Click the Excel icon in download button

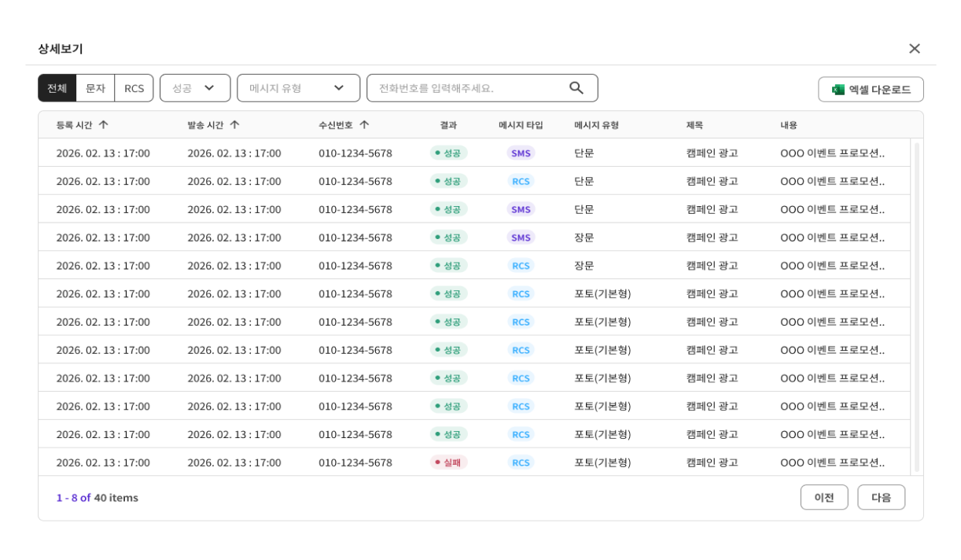[838, 90]
